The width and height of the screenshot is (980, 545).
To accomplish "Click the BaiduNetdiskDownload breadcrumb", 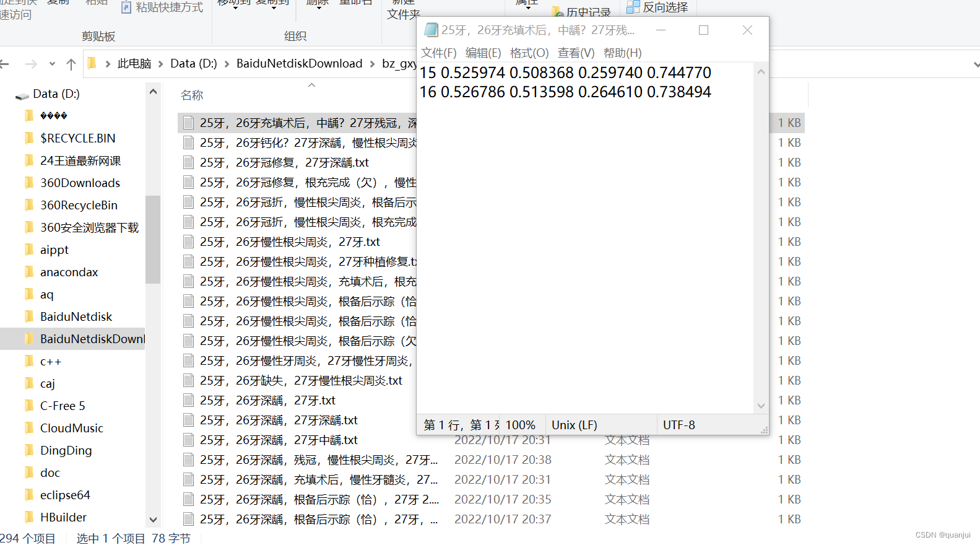I will [299, 64].
